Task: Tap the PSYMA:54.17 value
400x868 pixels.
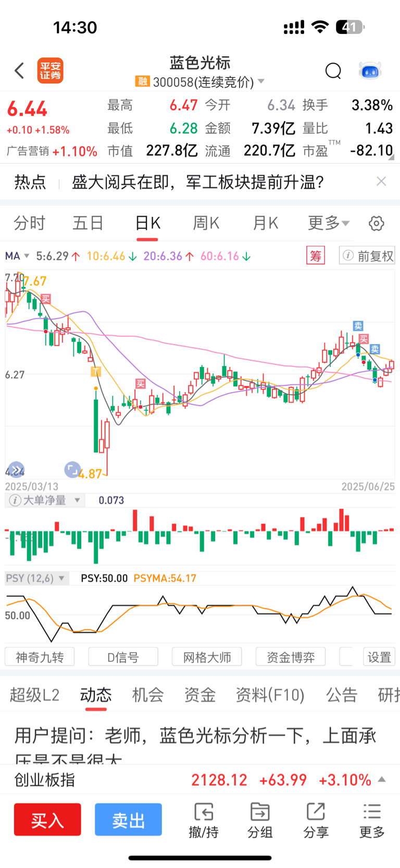Action: [165, 578]
